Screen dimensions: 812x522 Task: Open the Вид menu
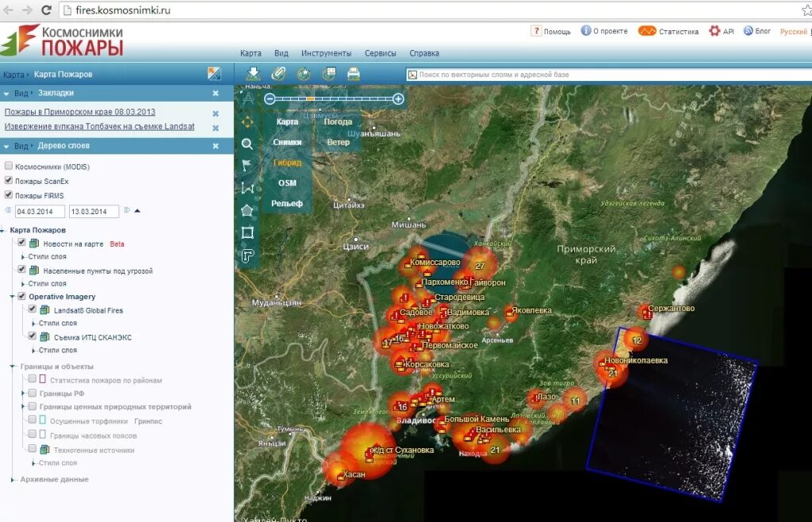[282, 53]
